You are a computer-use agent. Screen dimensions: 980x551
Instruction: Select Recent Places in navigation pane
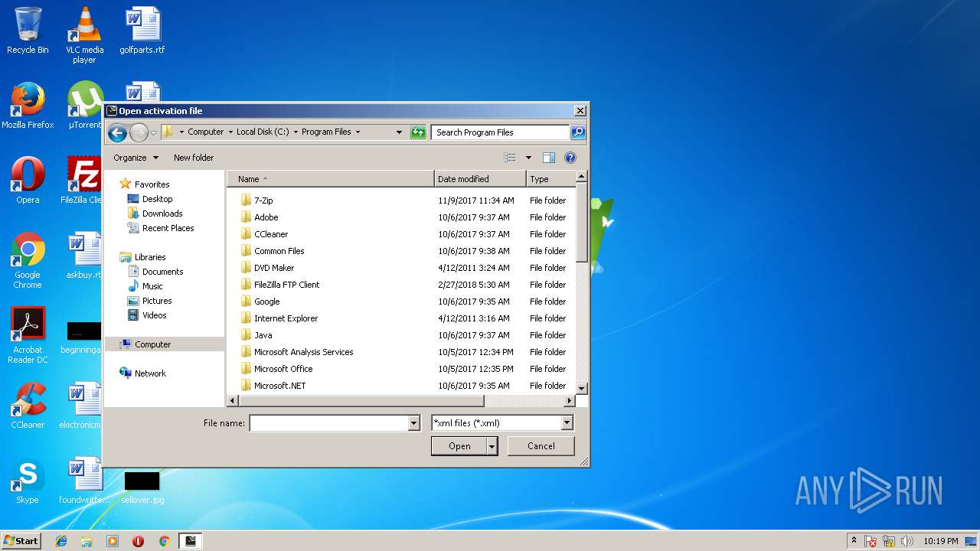(x=168, y=228)
